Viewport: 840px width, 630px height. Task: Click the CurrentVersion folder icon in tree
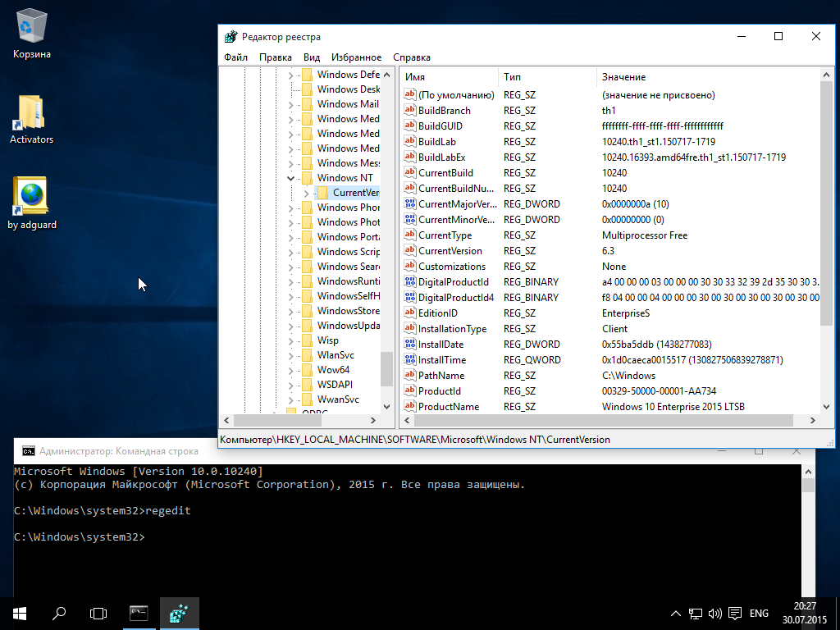point(322,192)
